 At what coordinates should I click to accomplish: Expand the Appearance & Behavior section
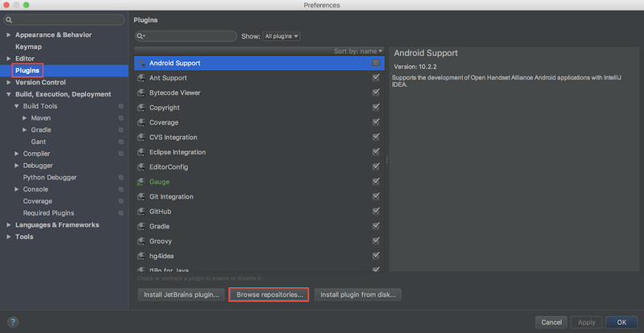[9, 35]
